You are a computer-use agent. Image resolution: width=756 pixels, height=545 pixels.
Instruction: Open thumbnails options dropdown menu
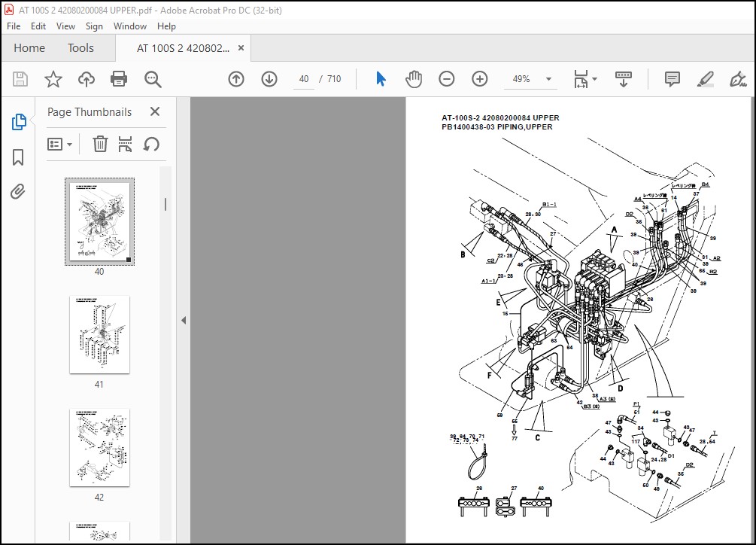pos(59,144)
